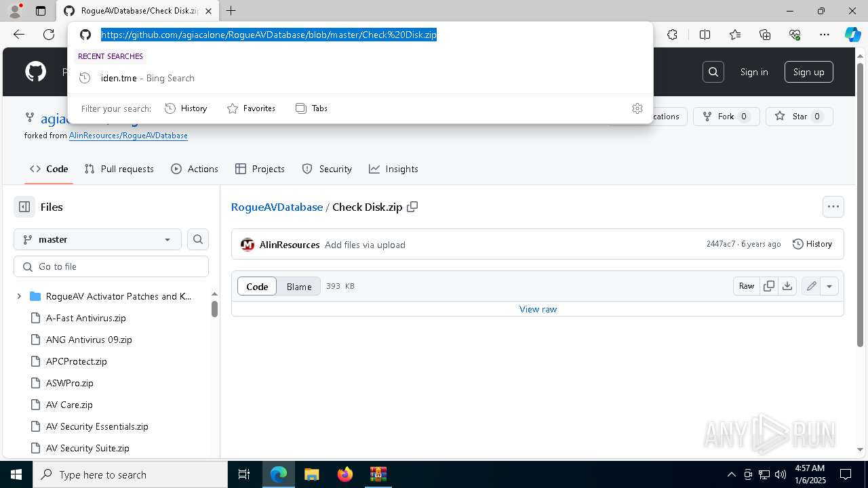
Task: Click the file tree scrollbar thumb
Action: [x=214, y=309]
